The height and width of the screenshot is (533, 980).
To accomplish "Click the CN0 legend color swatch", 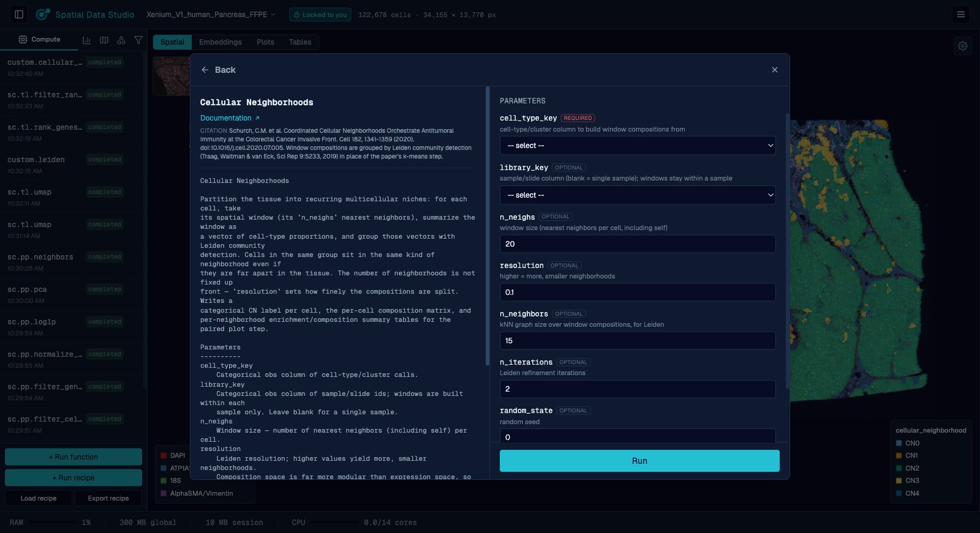I will [899, 443].
